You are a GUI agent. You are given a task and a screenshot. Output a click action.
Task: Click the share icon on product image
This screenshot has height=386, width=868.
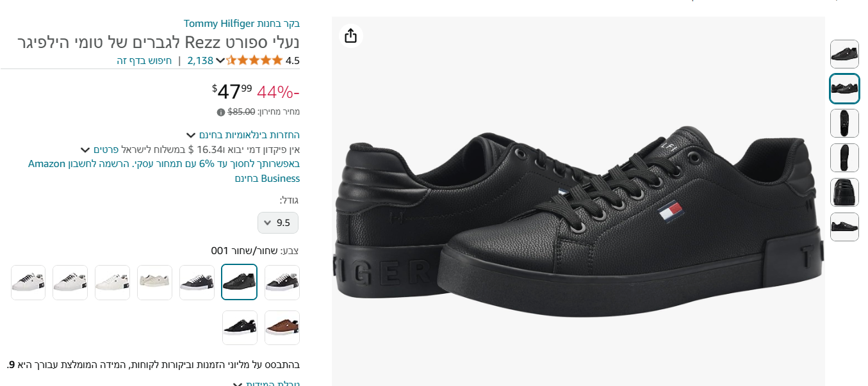(350, 36)
